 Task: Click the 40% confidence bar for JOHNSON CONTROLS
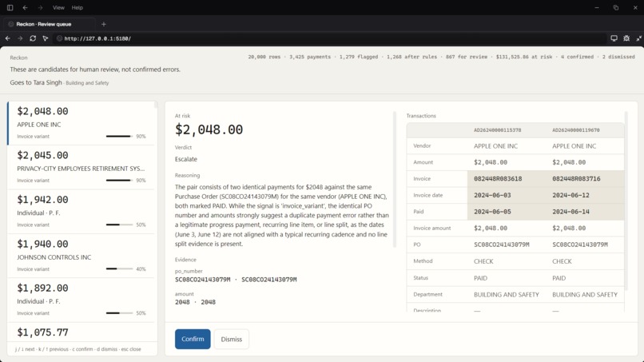119,269
